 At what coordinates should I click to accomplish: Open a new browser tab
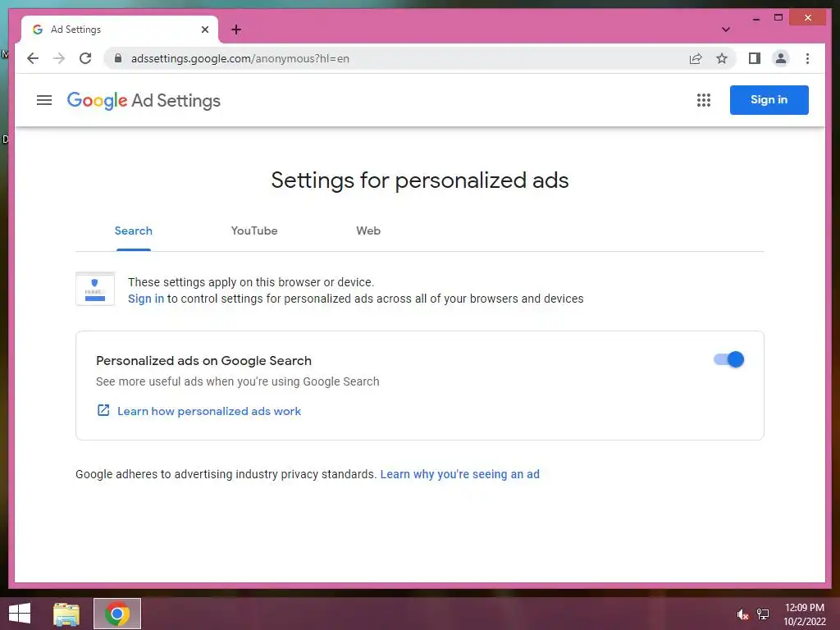236,30
